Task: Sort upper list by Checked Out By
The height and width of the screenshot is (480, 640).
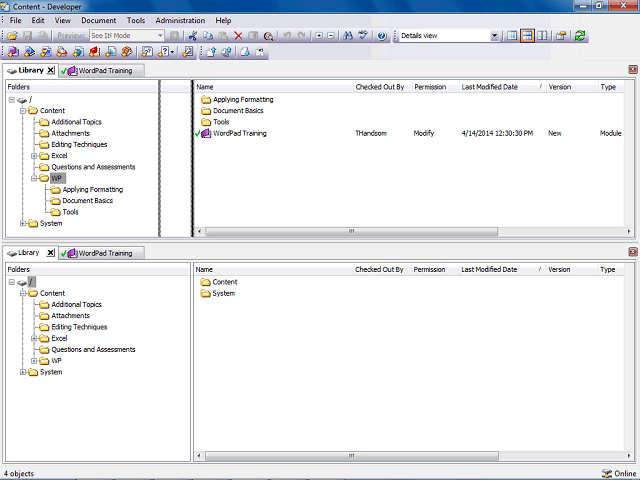Action: (382, 87)
